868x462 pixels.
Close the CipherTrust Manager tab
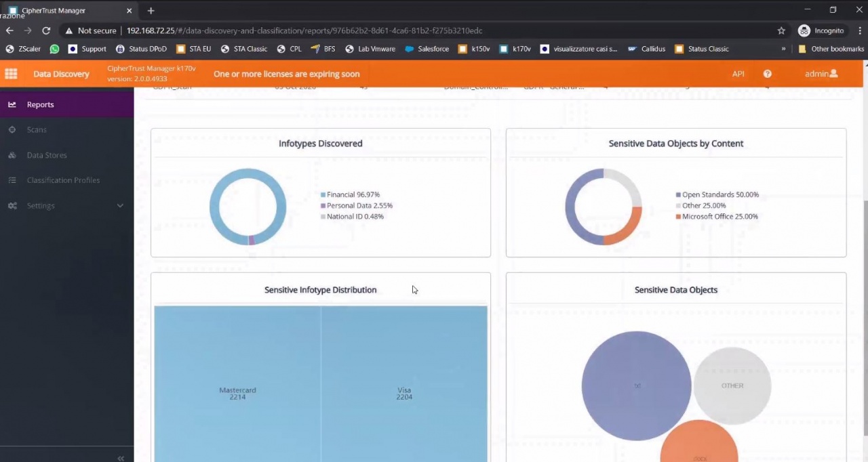point(129,11)
